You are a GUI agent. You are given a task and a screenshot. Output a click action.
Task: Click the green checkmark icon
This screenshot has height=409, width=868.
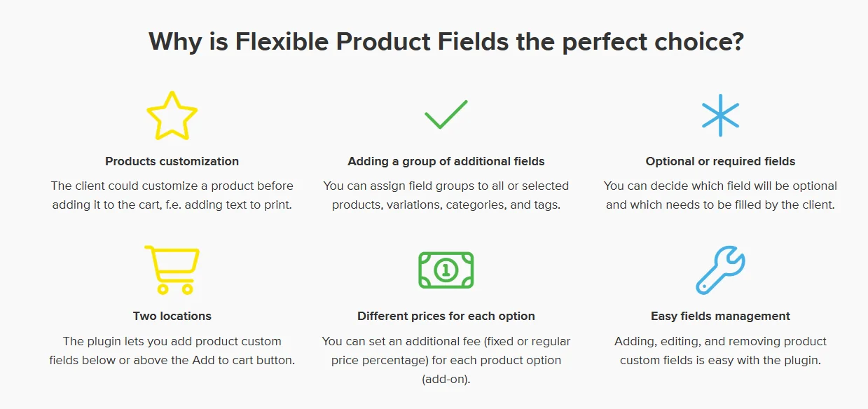pos(446,115)
